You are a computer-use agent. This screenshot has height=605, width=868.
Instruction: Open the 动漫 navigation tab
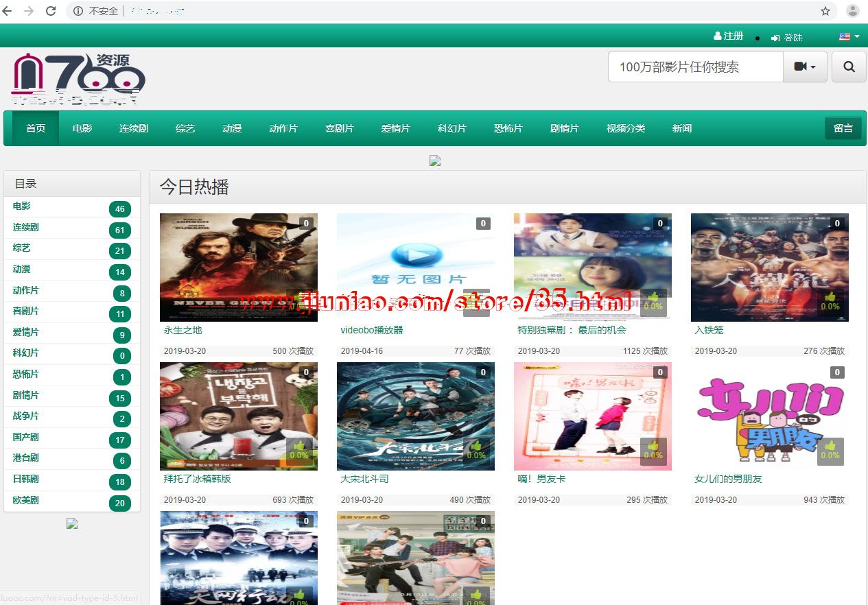tap(232, 128)
